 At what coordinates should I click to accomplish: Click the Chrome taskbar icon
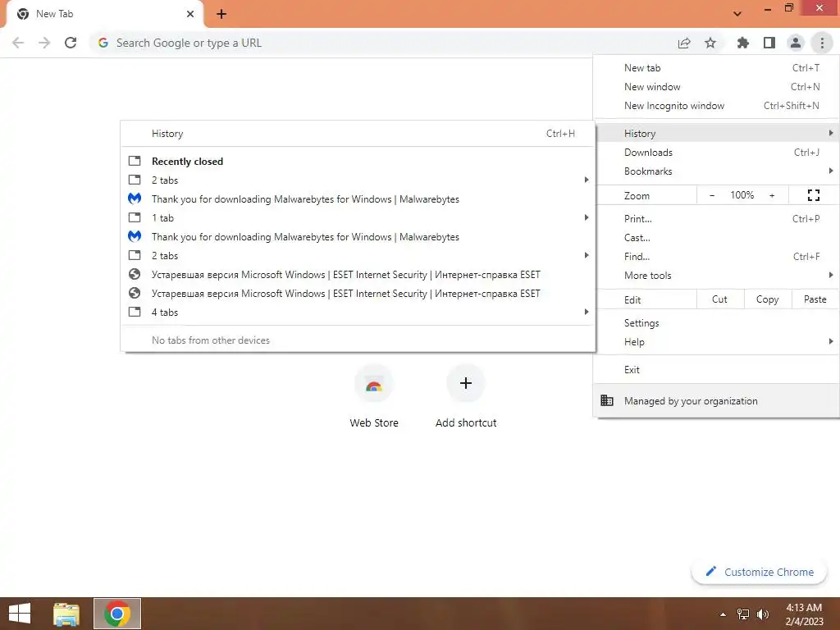pos(117,614)
